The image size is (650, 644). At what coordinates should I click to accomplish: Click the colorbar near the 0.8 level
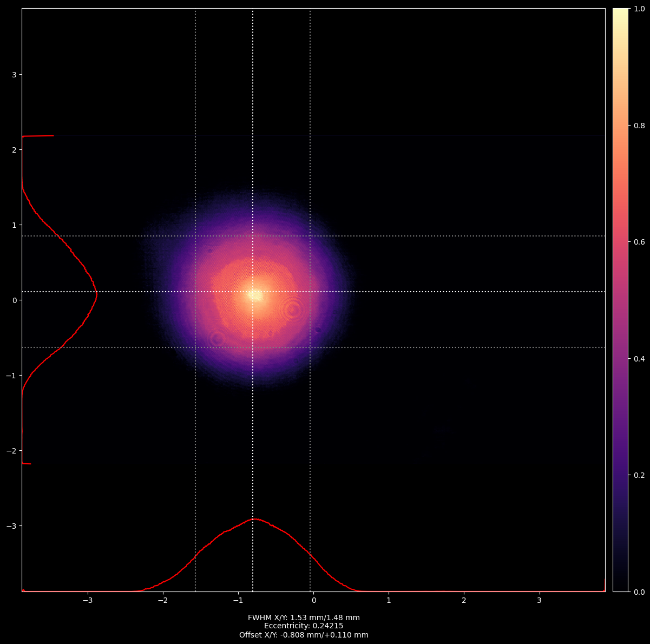(620, 126)
